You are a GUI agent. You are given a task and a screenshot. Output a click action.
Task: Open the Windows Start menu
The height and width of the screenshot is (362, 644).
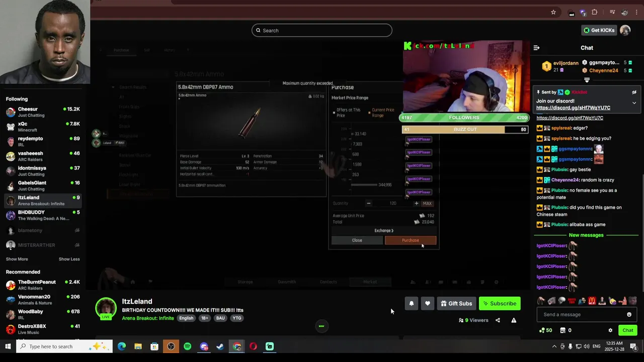8,346
